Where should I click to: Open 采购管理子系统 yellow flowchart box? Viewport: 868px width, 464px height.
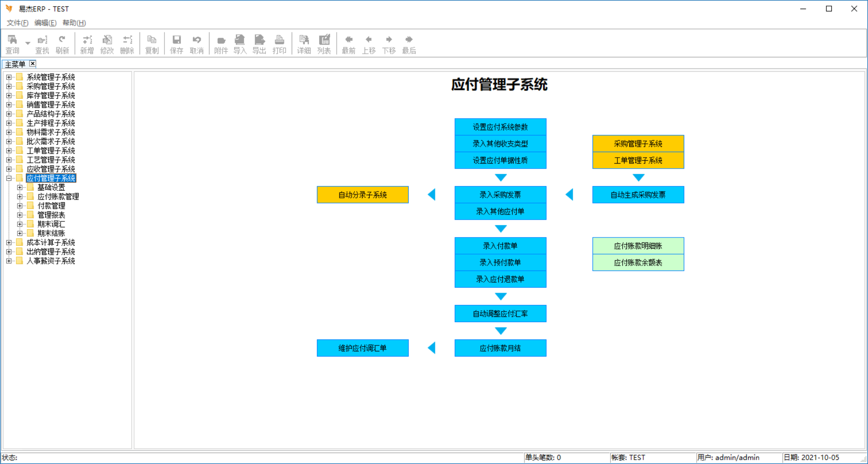click(638, 144)
